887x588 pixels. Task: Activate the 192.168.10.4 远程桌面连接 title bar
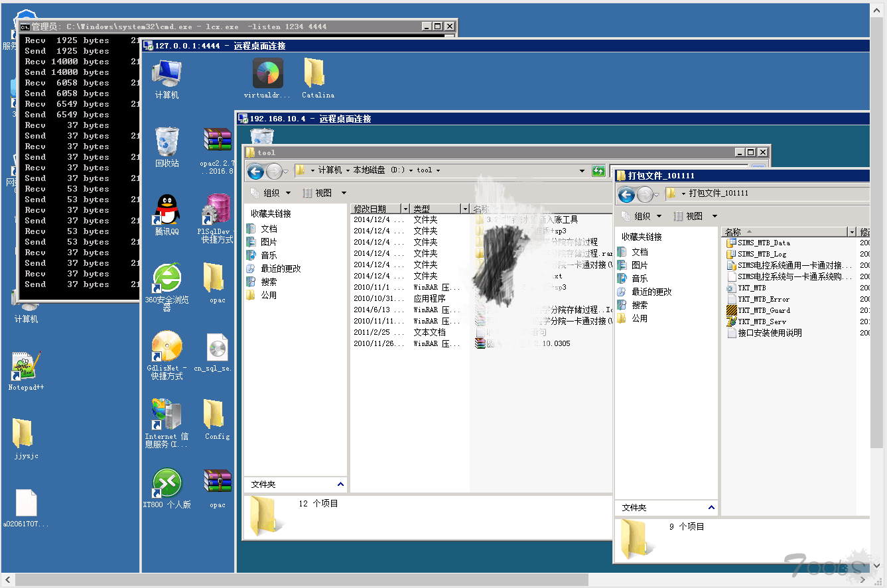(x=553, y=119)
